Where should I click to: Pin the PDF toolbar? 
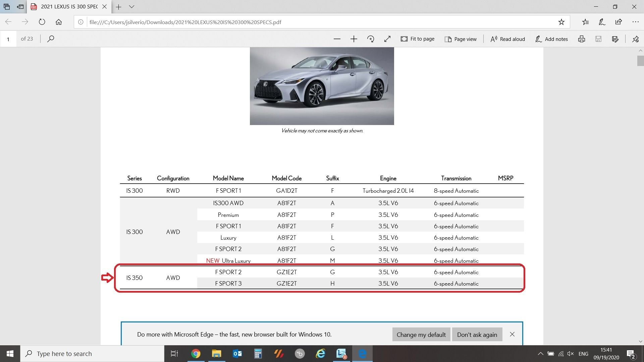pos(635,39)
